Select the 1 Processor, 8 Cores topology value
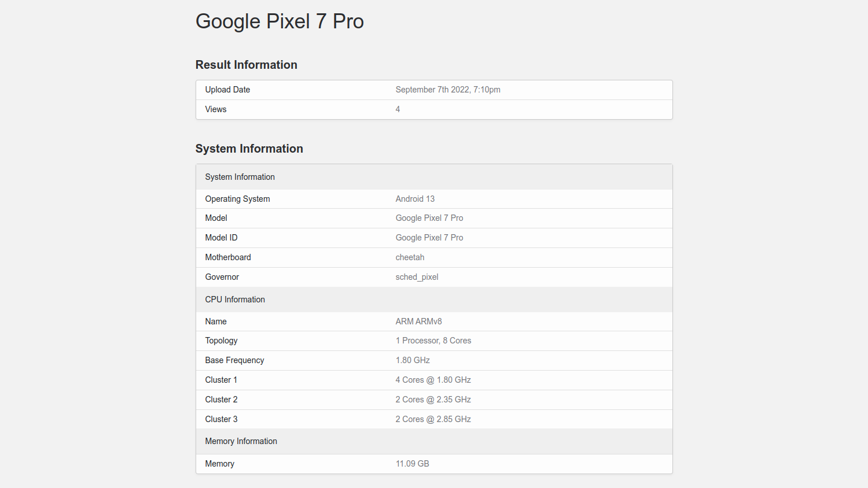This screenshot has height=488, width=868. pos(433,341)
